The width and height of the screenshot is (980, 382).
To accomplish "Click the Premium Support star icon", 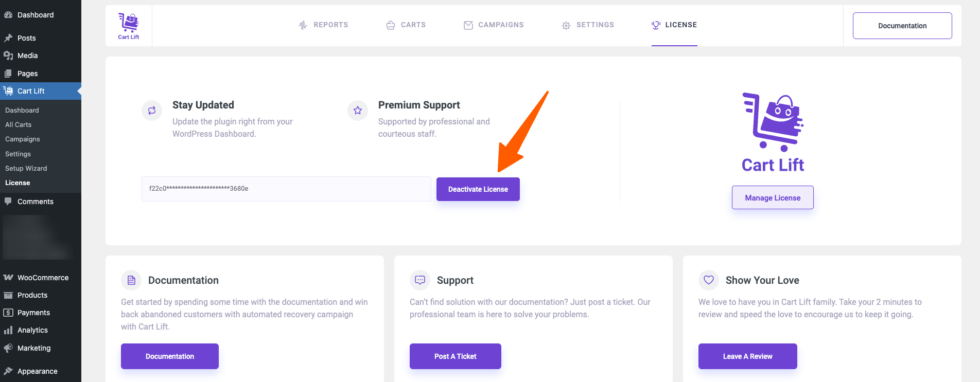I will pos(358,111).
